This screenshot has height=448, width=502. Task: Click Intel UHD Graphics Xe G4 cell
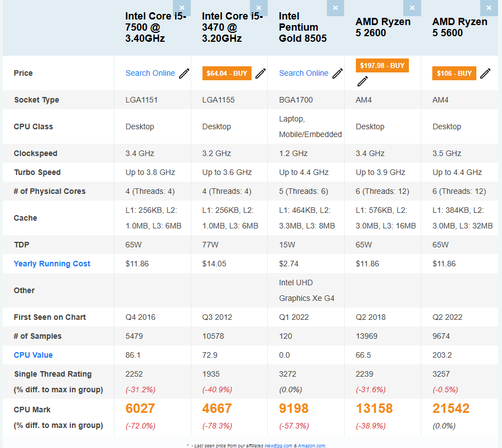[x=307, y=291]
